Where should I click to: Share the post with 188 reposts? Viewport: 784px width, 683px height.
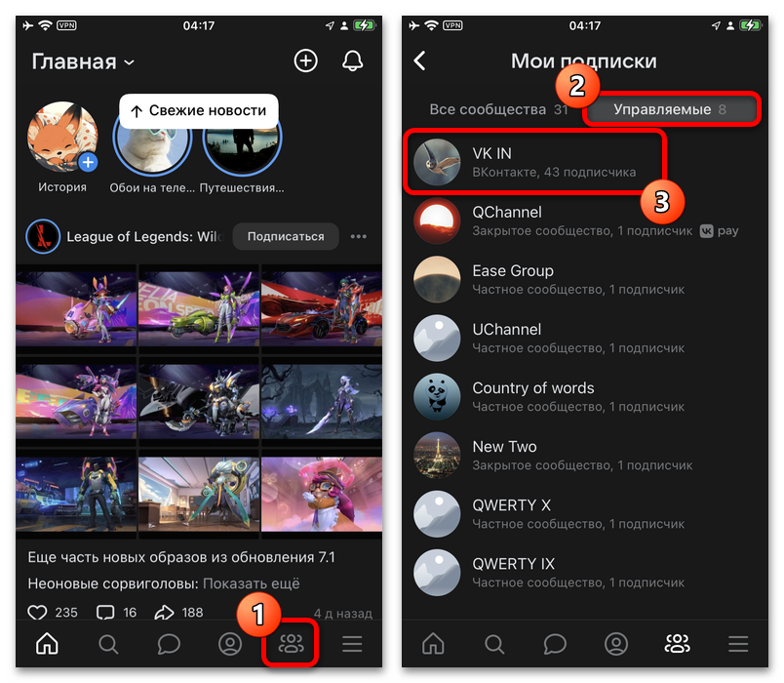click(178, 613)
